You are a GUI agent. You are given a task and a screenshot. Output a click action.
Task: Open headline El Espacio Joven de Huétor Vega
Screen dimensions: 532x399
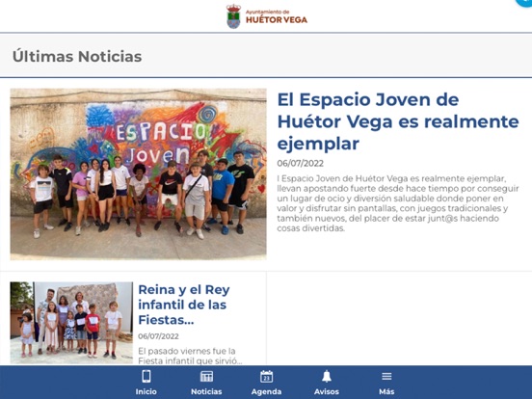click(398, 121)
